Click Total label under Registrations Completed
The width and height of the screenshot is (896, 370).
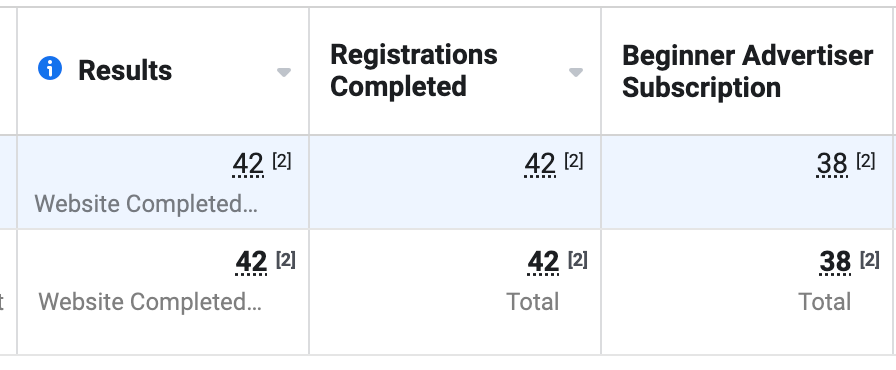pos(533,301)
